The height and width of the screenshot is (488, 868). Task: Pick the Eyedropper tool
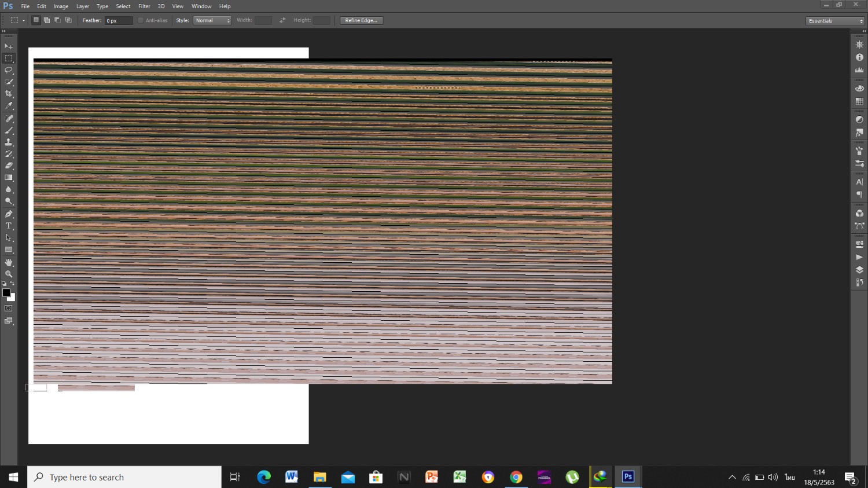point(9,106)
